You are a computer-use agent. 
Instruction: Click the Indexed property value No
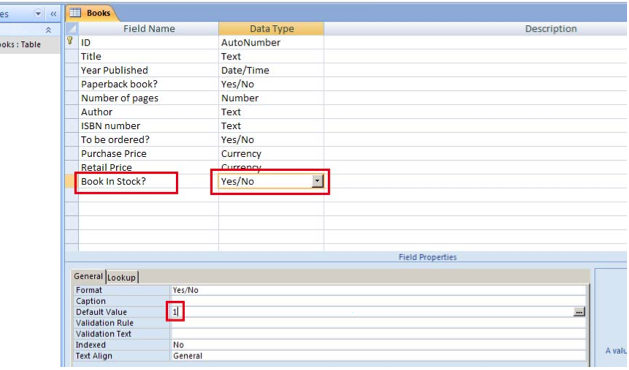coord(378,345)
